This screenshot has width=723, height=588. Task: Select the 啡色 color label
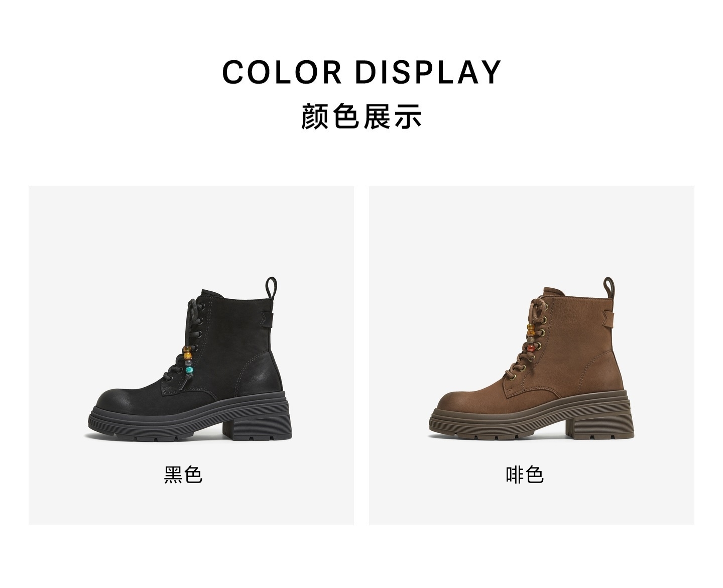click(525, 475)
